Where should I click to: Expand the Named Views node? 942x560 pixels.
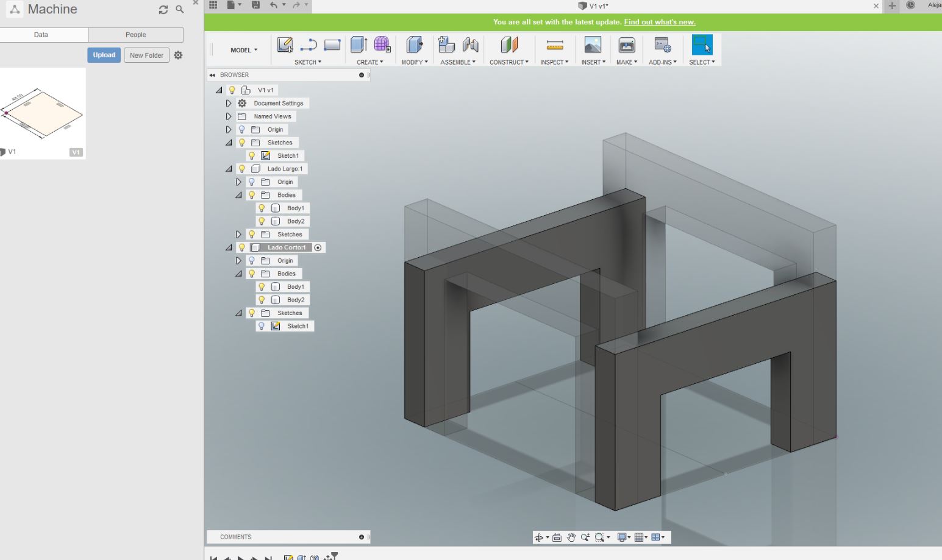coord(229,116)
